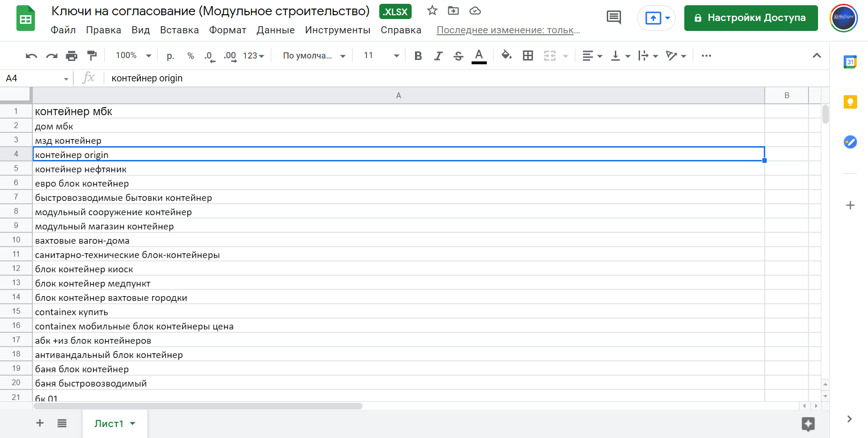Image resolution: width=868 pixels, height=438 pixels.
Task: Apply percent format
Action: pos(190,56)
